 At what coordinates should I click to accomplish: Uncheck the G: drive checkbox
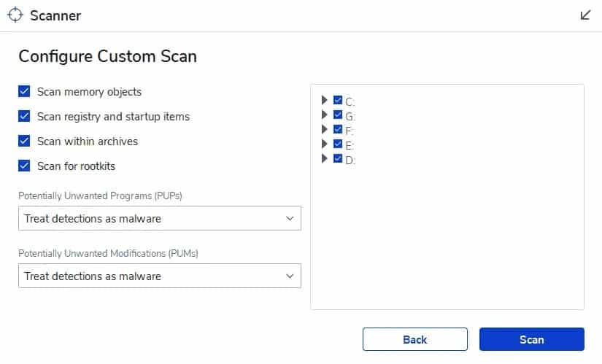[338, 115]
